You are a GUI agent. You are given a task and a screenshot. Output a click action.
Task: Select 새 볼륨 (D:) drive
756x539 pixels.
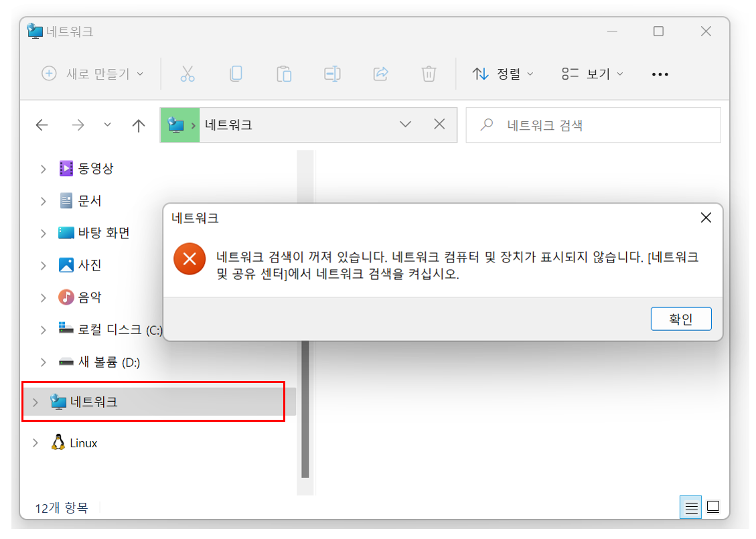click(x=99, y=362)
